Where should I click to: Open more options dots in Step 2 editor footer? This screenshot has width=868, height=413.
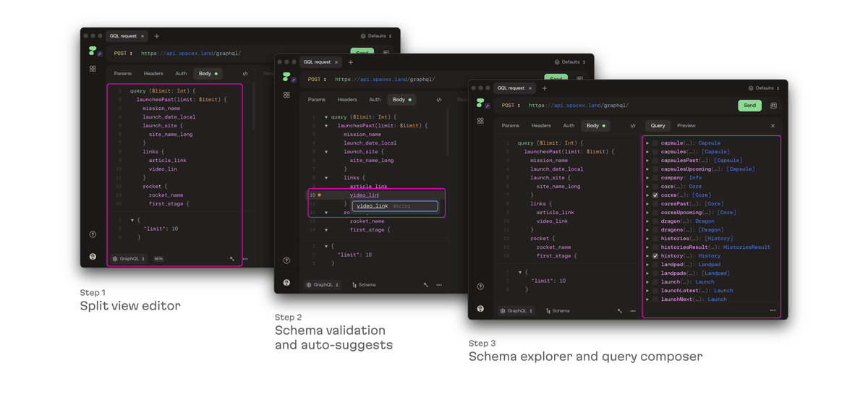[x=439, y=285]
